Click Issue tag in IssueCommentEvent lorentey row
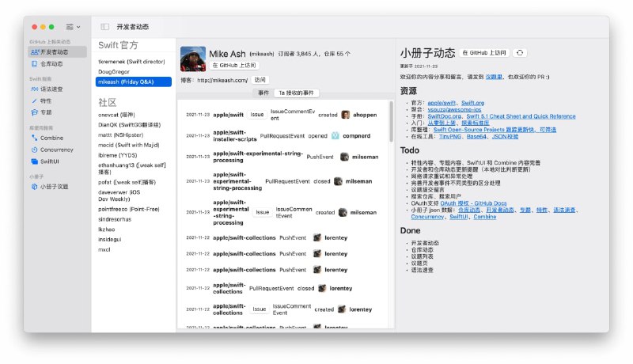Image resolution: width=633 pixels, height=364 pixels. point(260,309)
